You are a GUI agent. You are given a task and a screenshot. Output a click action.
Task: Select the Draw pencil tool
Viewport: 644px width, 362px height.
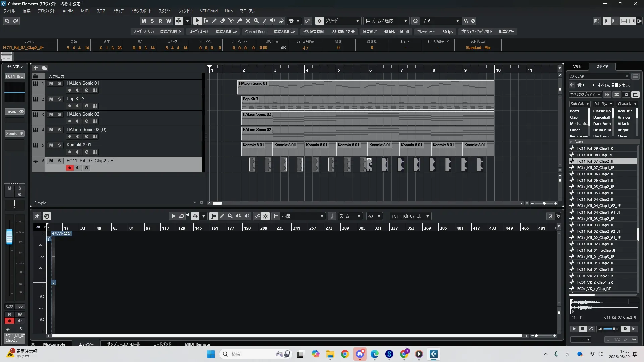click(x=214, y=21)
